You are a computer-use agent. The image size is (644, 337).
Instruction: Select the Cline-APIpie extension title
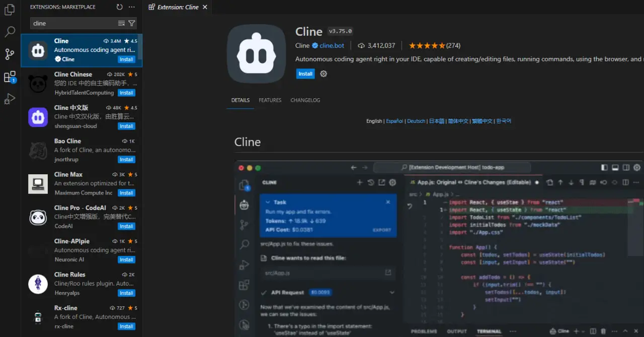click(72, 241)
